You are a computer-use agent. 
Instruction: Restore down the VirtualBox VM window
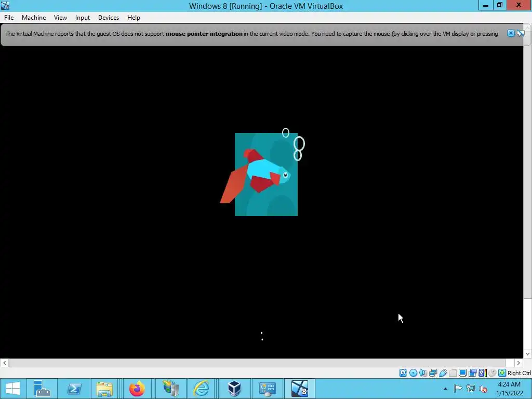click(x=500, y=5)
